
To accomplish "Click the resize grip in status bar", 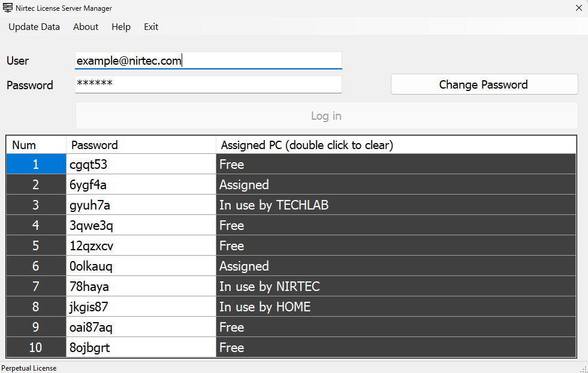I will [x=583, y=368].
